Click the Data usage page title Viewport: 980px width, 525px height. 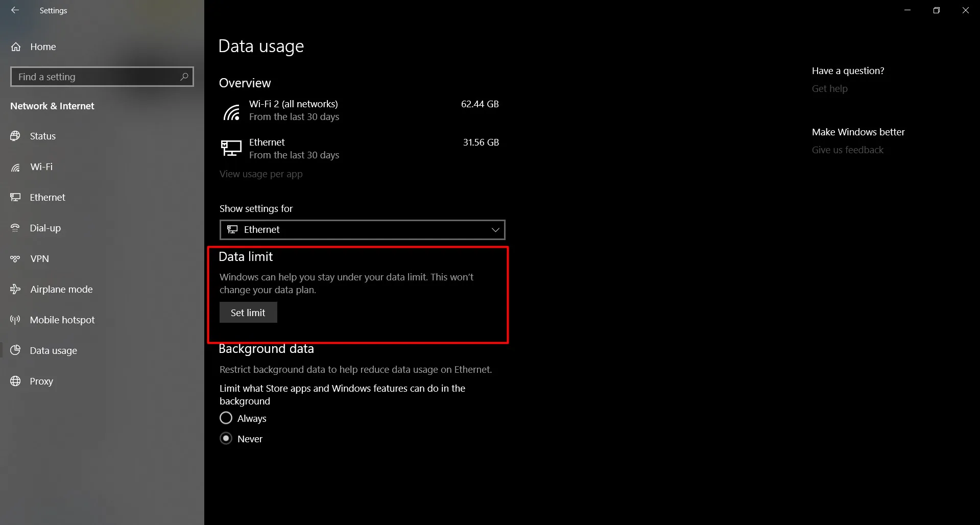261,46
